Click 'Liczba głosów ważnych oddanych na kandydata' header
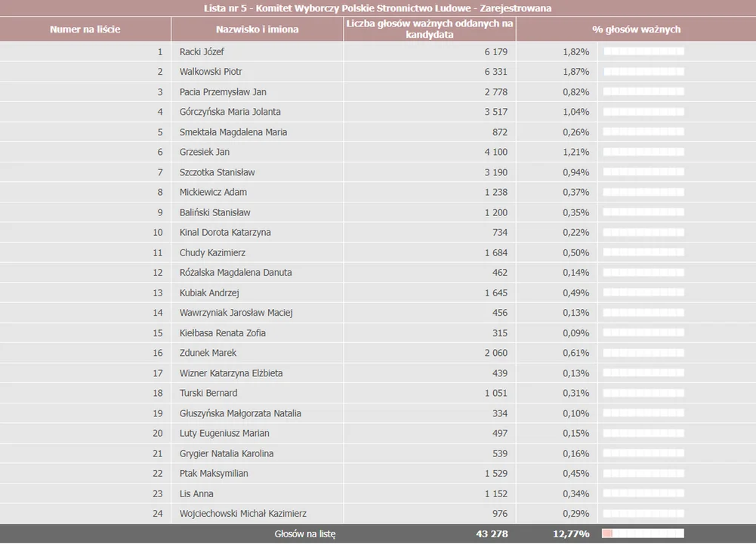 [x=430, y=29]
